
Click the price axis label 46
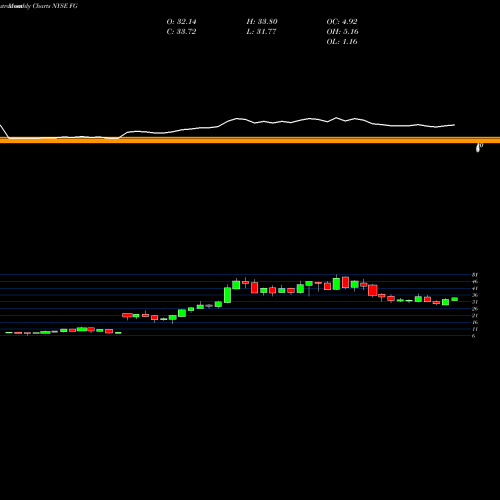475,282
